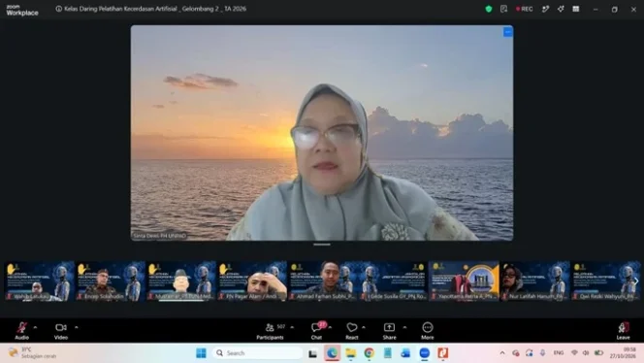The image size is (644, 363).
Task: Open the volume speaker tray icon
Action: pyautogui.click(x=586, y=352)
